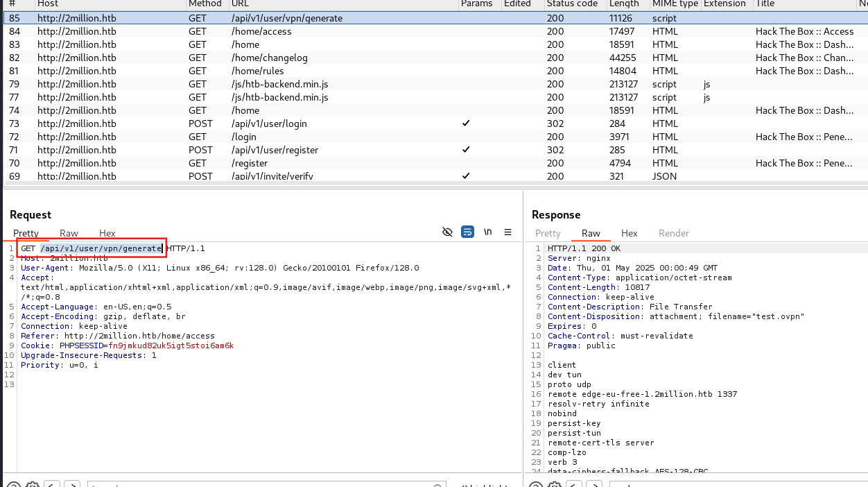The height and width of the screenshot is (487, 868).
Task: Select history row with URL /register
Action: [435, 163]
